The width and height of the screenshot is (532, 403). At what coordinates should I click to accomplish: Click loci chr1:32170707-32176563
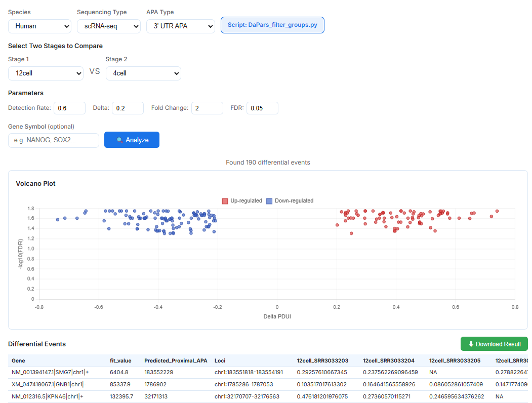point(247,396)
